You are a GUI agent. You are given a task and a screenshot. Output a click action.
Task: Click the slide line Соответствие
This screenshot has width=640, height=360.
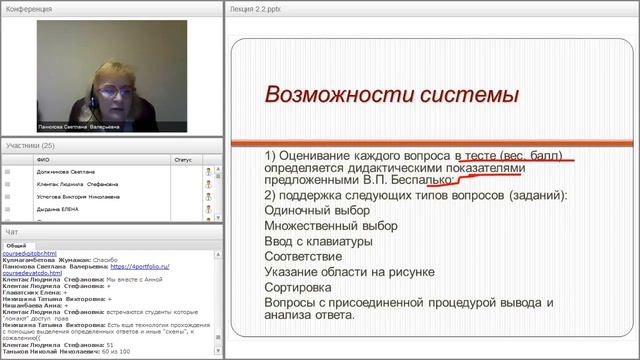[x=303, y=256]
